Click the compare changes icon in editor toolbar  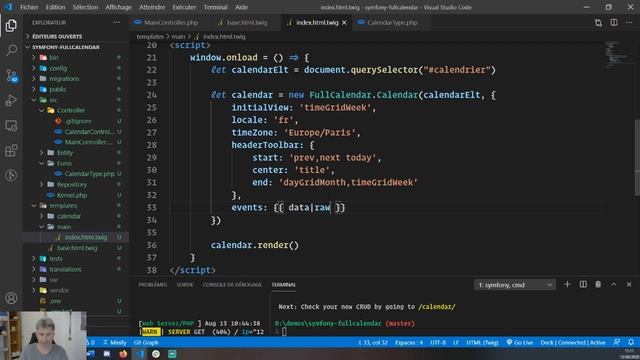[x=598, y=22]
